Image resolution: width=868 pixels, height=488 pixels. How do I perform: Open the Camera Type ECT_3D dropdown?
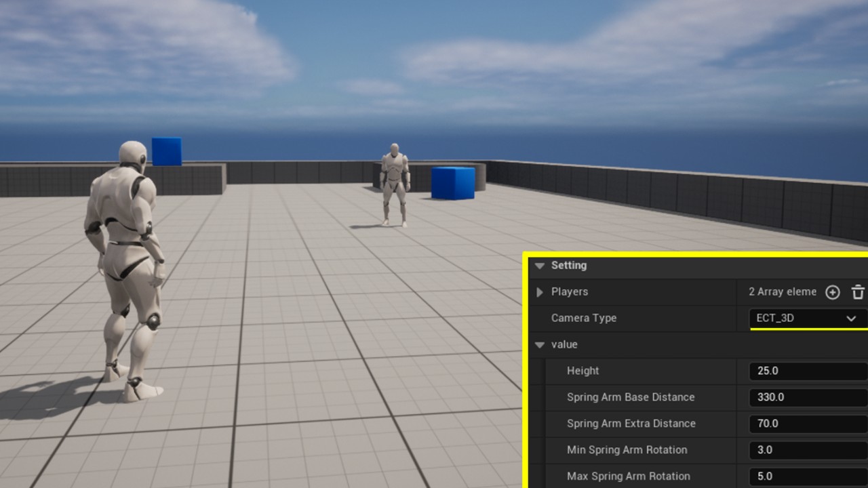coord(807,318)
